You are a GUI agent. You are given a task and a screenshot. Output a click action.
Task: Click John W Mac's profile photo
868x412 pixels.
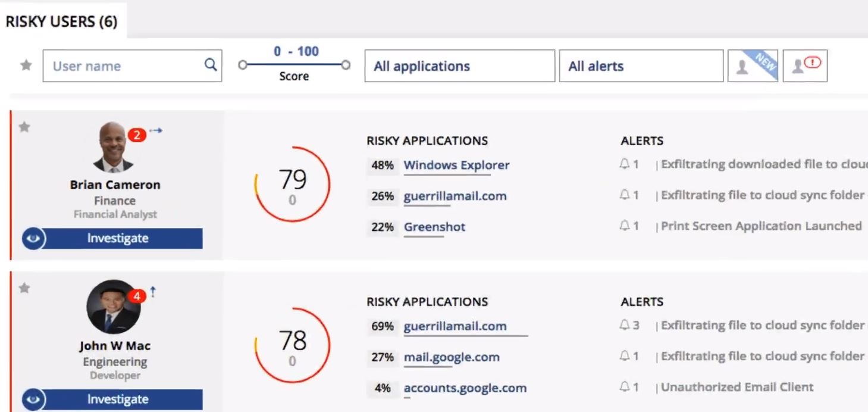(x=113, y=307)
